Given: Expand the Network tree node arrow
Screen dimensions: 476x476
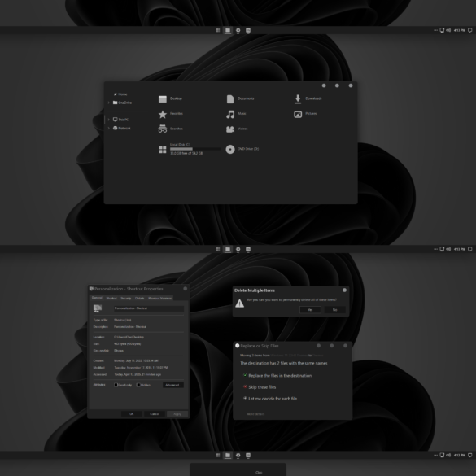Looking at the screenshot, I should (109, 128).
